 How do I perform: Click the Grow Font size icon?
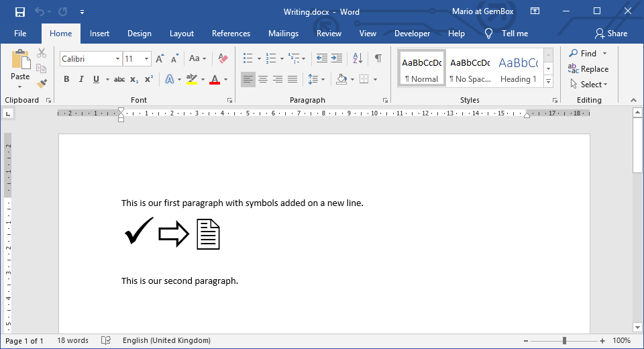click(160, 59)
